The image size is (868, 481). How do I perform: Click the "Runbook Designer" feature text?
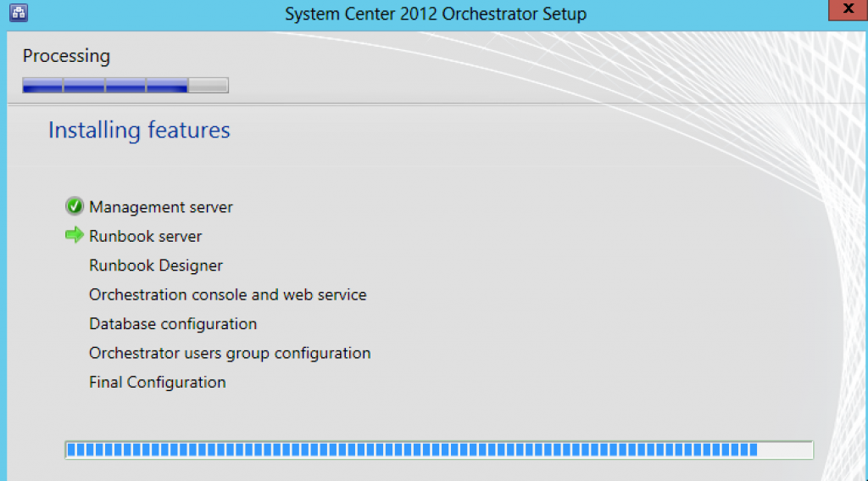point(156,266)
